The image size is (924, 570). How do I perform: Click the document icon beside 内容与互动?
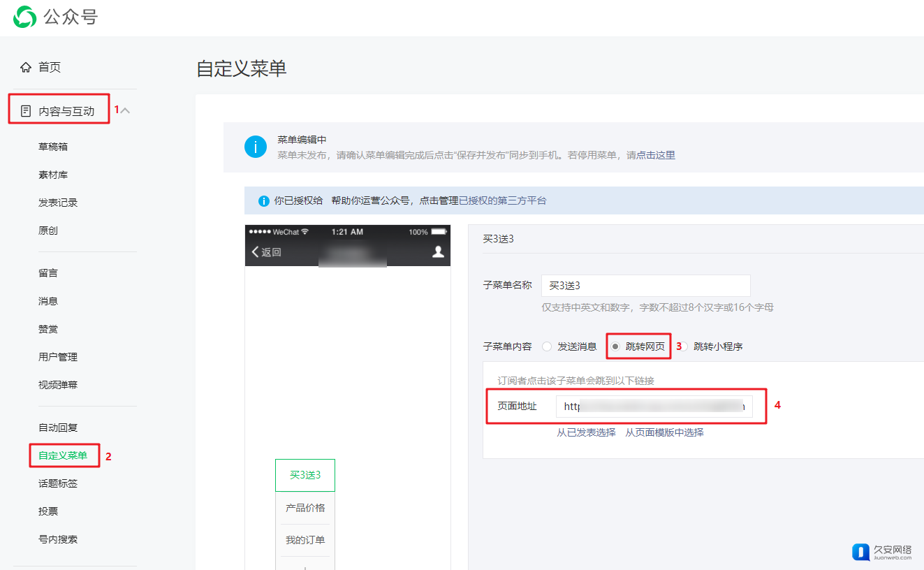click(x=26, y=111)
